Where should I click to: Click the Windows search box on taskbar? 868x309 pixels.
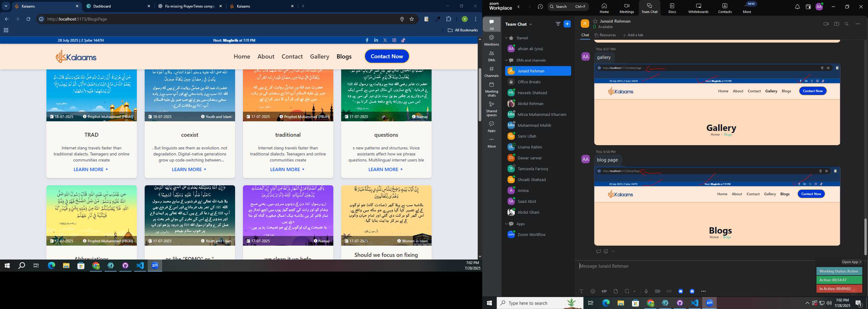point(540,303)
